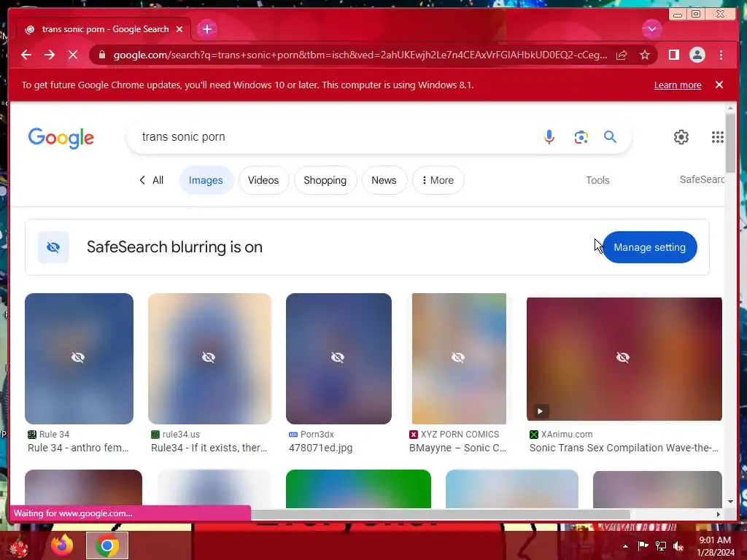Switch to News results
Image resolution: width=747 pixels, height=560 pixels.
point(384,180)
